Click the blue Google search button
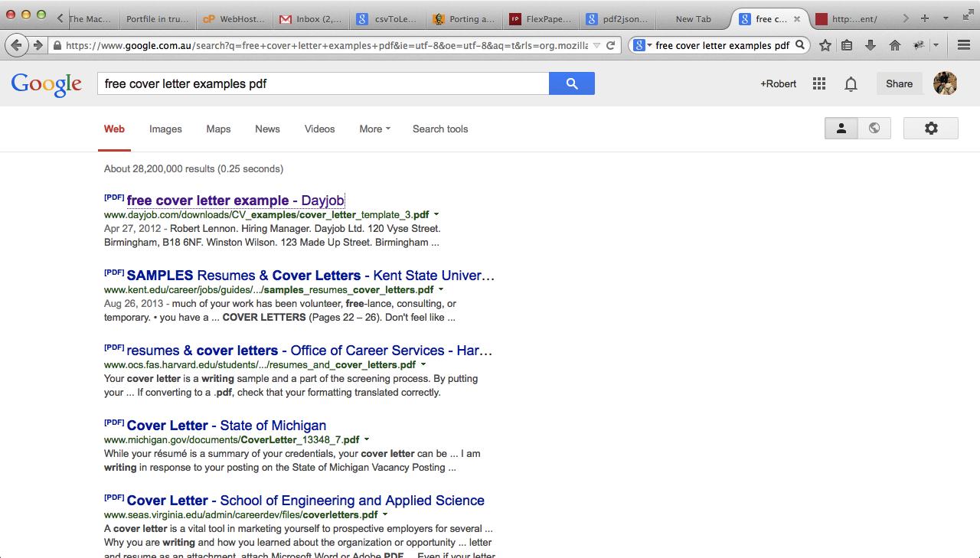This screenshot has width=980, height=558. point(572,83)
